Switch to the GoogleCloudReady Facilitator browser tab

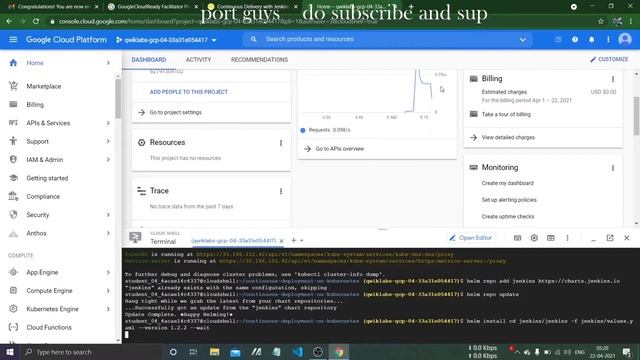click(x=152, y=7)
